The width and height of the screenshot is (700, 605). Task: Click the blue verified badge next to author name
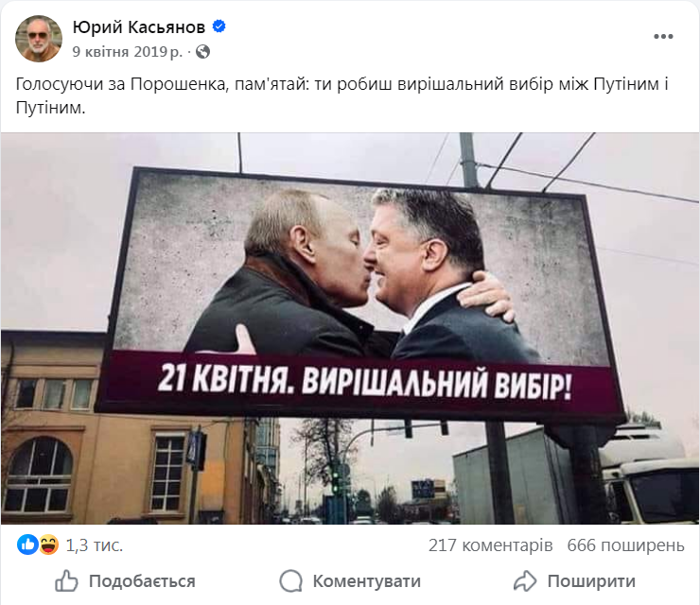(x=219, y=26)
